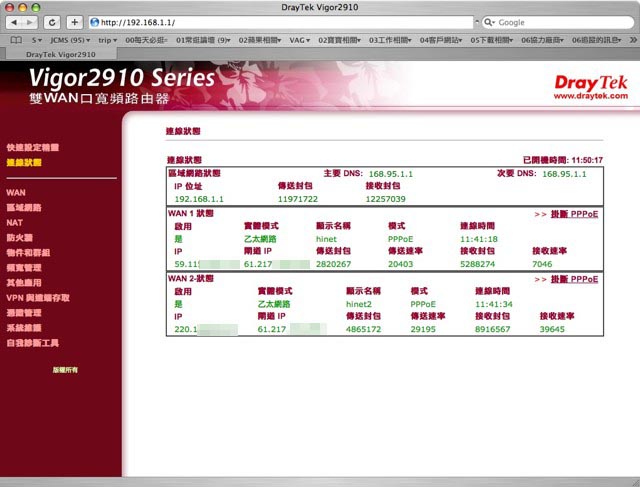Click the hinet display name in WAN 1
640x487 pixels.
point(326,239)
